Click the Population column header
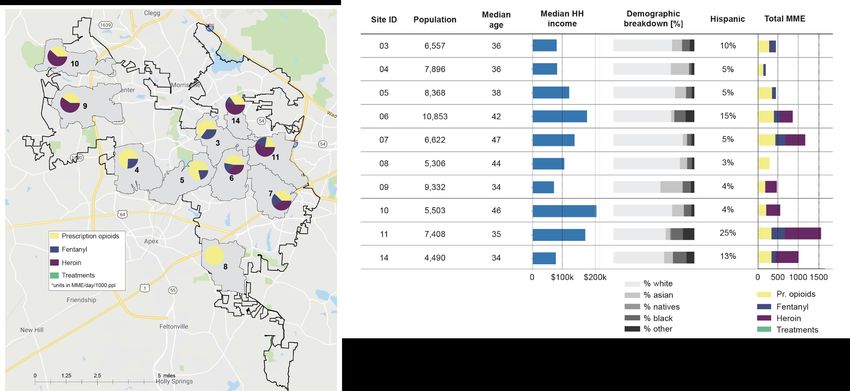 click(435, 20)
